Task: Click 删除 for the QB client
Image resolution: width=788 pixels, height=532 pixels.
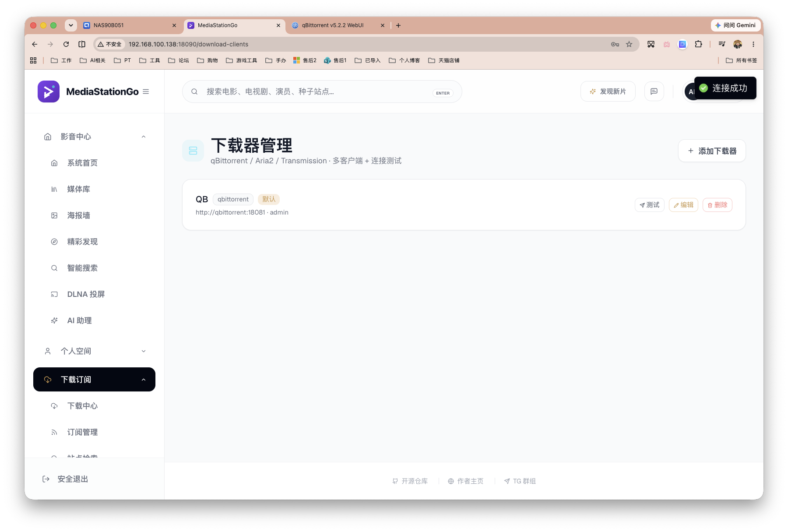Action: coord(718,205)
